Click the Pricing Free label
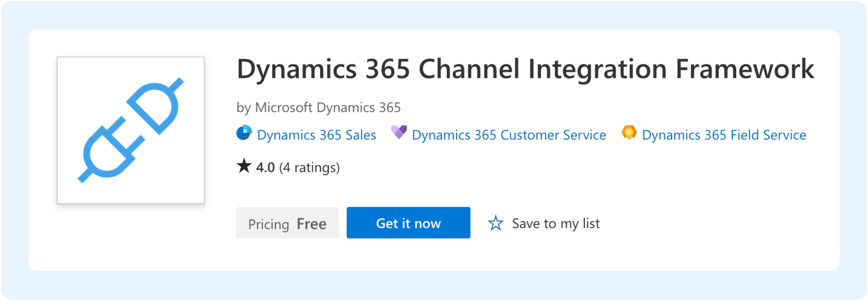This screenshot has width=868, height=301. [287, 223]
